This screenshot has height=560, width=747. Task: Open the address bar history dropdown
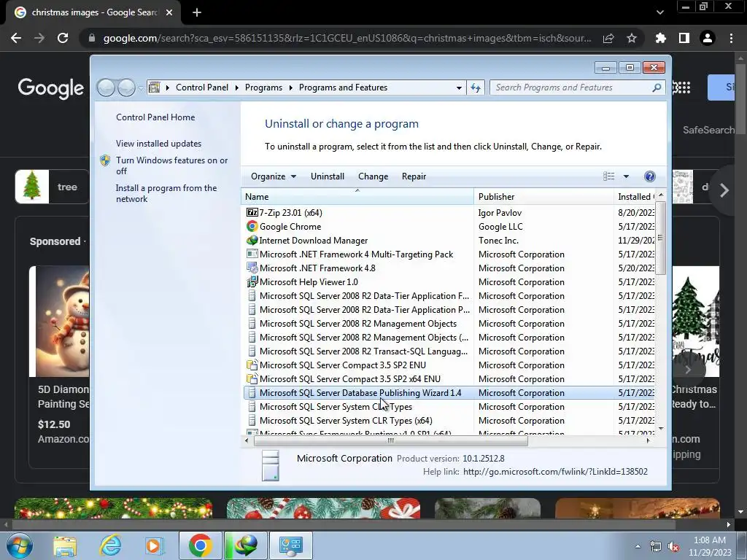(x=459, y=87)
